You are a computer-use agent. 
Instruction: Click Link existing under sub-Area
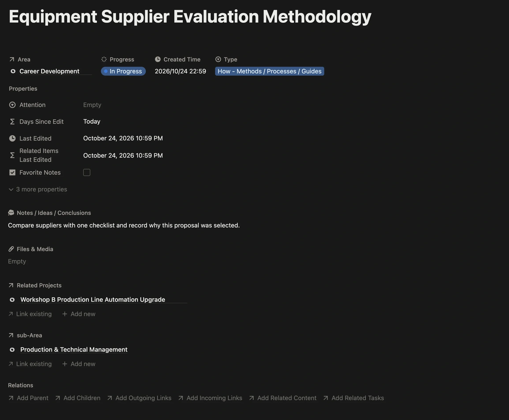pyautogui.click(x=30, y=364)
